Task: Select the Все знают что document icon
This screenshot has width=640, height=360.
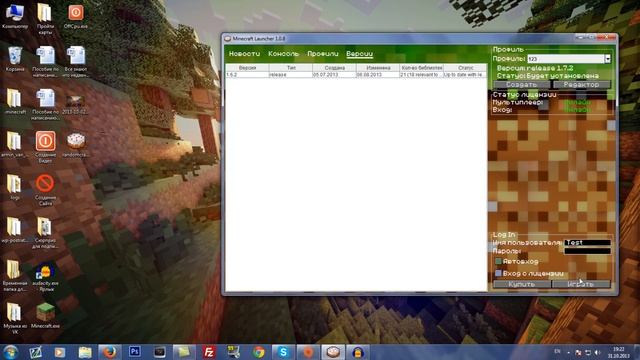Action: click(76, 61)
